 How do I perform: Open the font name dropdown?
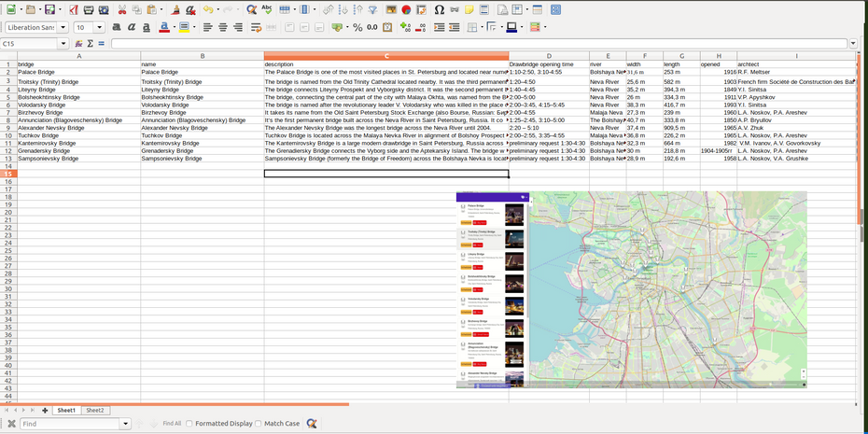point(63,27)
